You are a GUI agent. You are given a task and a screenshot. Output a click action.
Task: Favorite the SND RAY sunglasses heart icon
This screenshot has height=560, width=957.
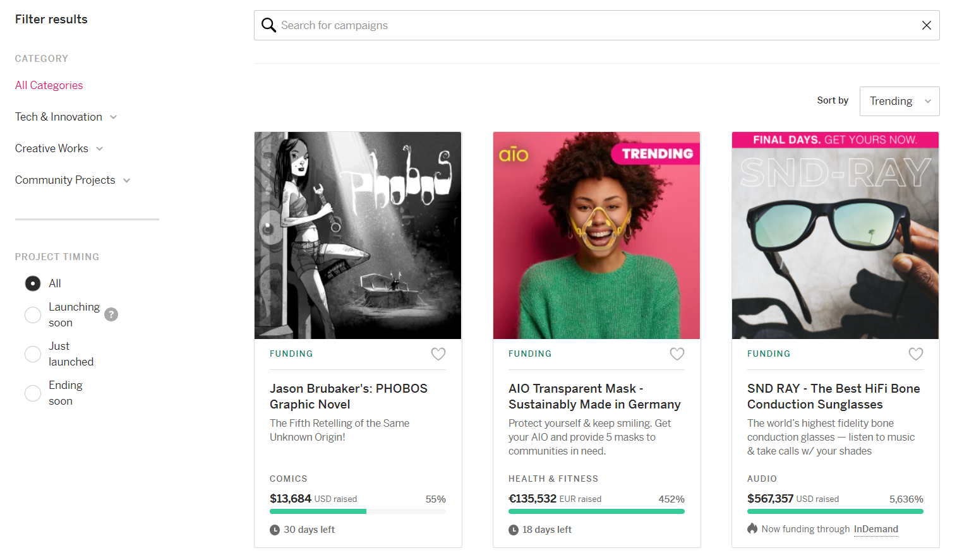coord(916,354)
